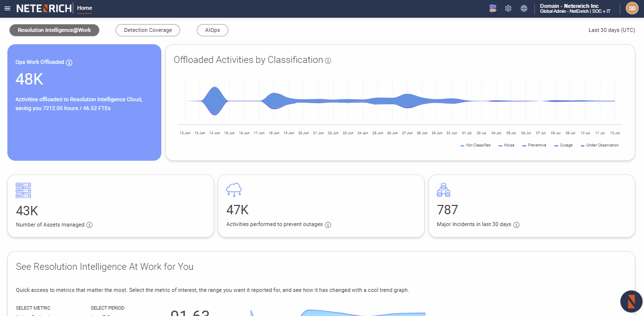Open the SB user avatar menu
644x316 pixels.
632,8
